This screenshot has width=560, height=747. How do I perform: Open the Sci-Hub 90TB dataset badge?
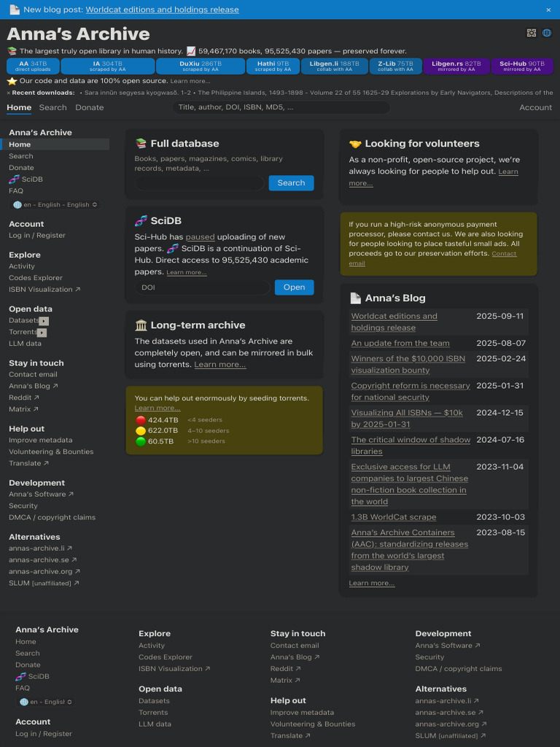[x=522, y=66]
